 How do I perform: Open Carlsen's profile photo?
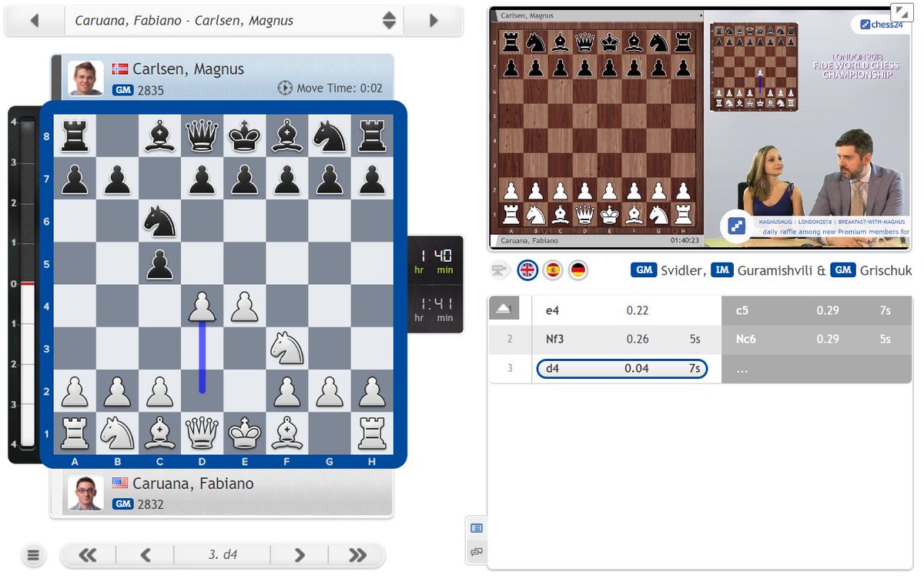coord(85,79)
